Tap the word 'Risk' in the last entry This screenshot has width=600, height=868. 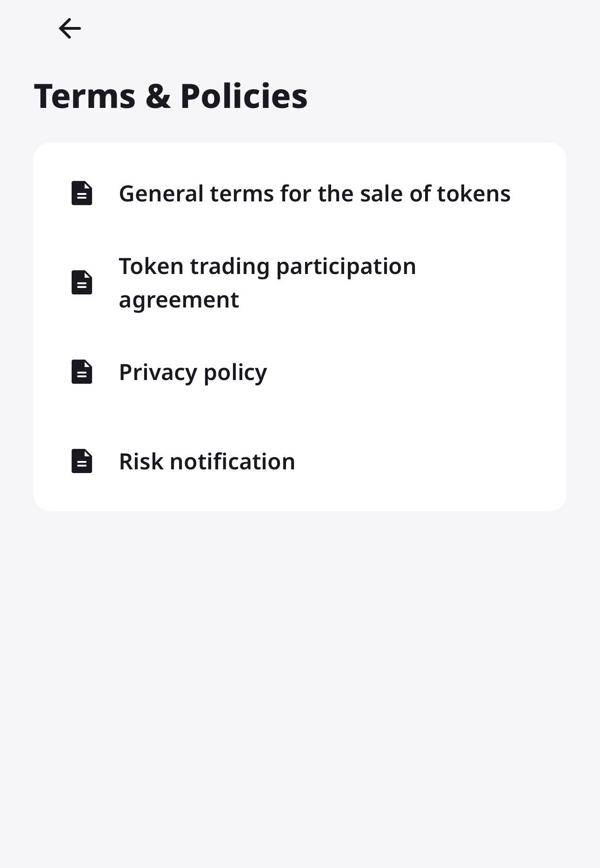pos(141,461)
